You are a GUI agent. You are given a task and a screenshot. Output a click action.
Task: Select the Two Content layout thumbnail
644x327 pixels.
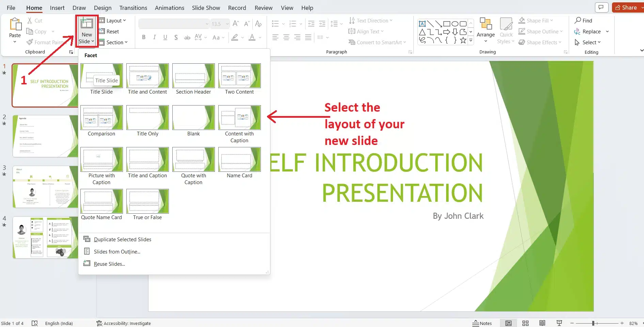[239, 76]
